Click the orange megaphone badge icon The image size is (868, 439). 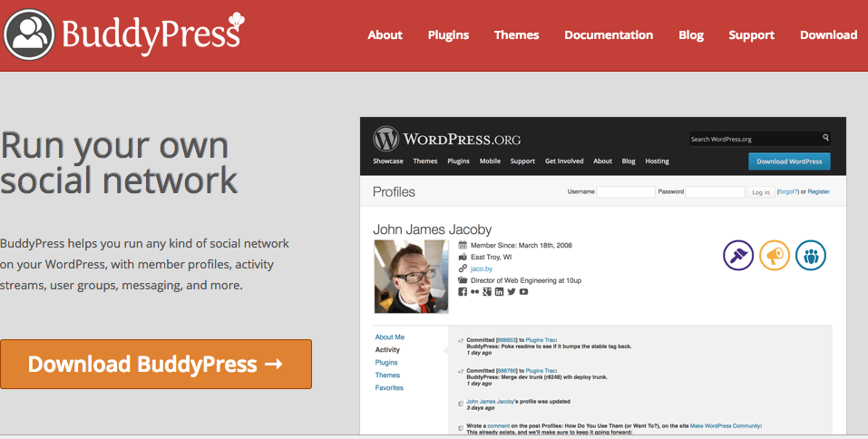coord(774,255)
